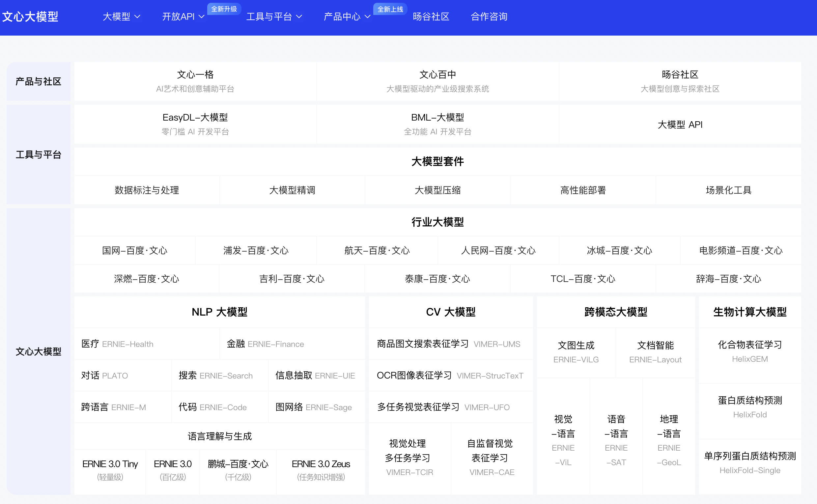Viewport: 817px width, 504px height.
Task: Select 数据标注与处理 in the toolkit
Action: (x=147, y=190)
